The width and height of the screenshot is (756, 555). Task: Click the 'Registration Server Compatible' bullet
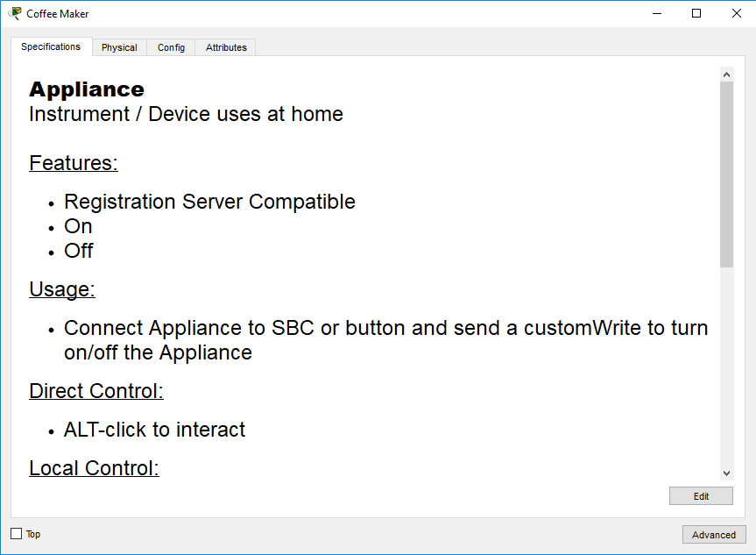209,202
